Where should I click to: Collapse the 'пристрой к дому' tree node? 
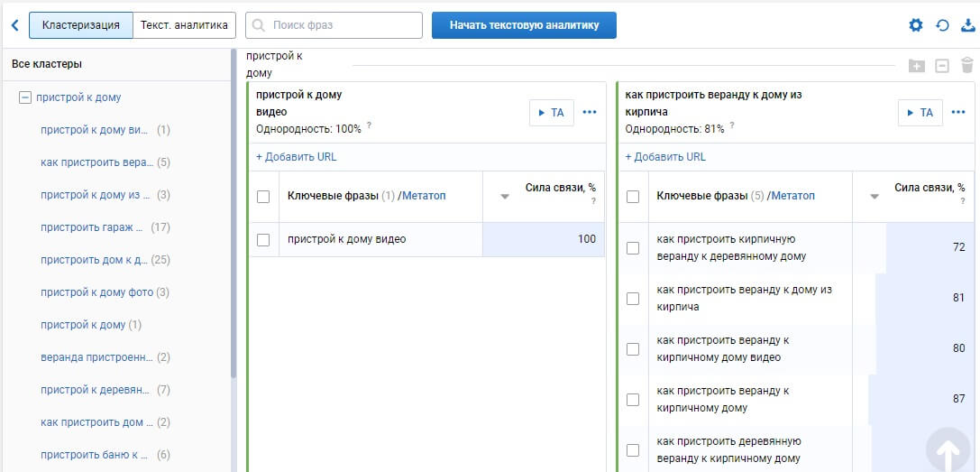coord(25,97)
